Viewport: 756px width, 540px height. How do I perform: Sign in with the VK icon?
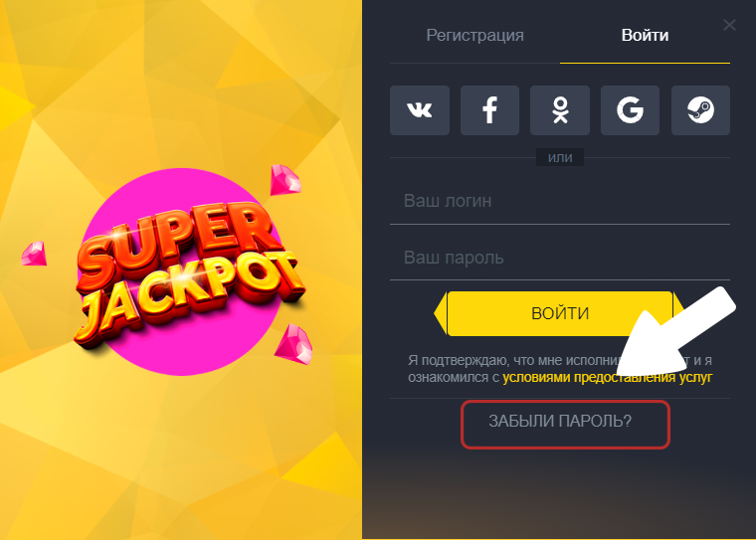coord(420,110)
